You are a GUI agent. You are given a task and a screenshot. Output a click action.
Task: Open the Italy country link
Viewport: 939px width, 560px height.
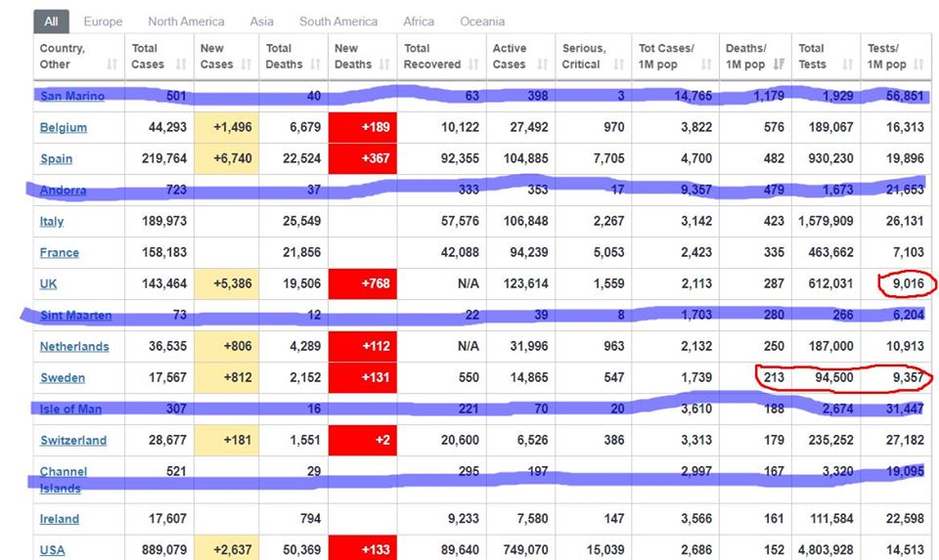52,222
